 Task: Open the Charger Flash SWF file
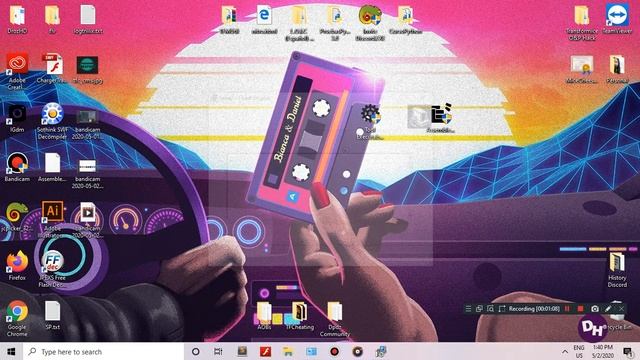[52, 69]
